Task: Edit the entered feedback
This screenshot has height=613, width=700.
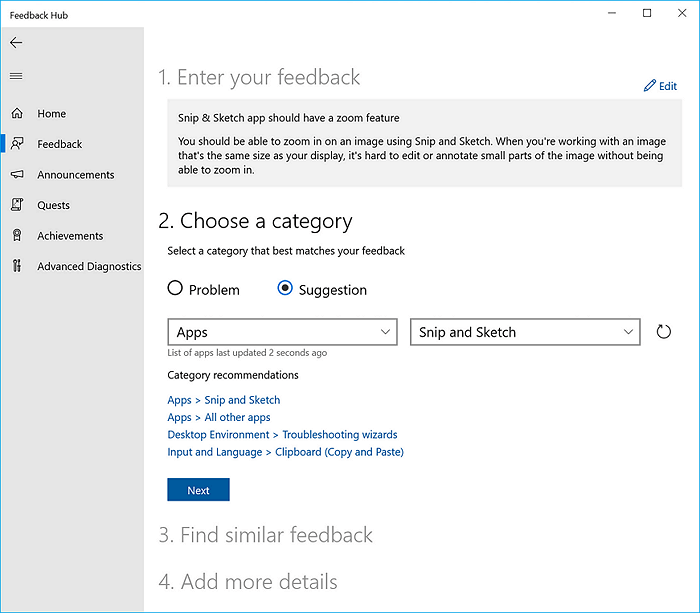Action: [x=660, y=86]
